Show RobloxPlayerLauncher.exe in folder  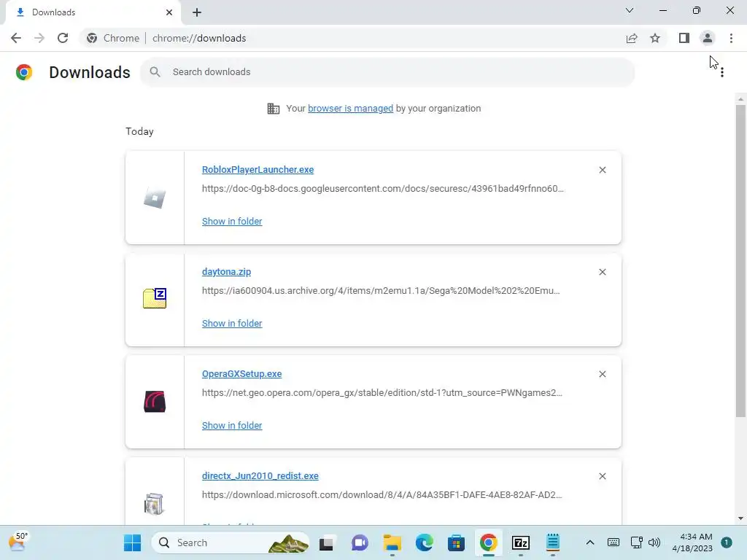(232, 221)
